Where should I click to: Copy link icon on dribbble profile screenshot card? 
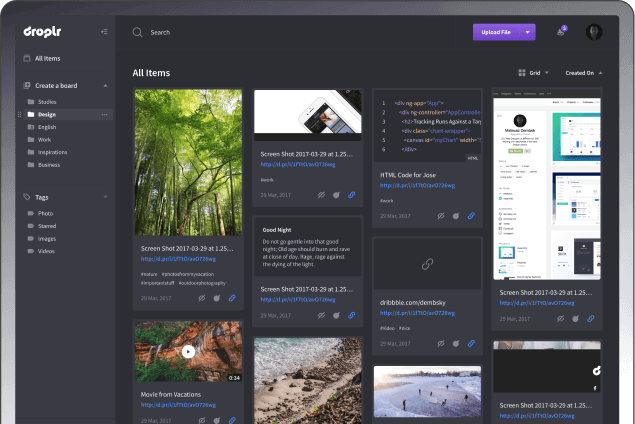tap(591, 319)
